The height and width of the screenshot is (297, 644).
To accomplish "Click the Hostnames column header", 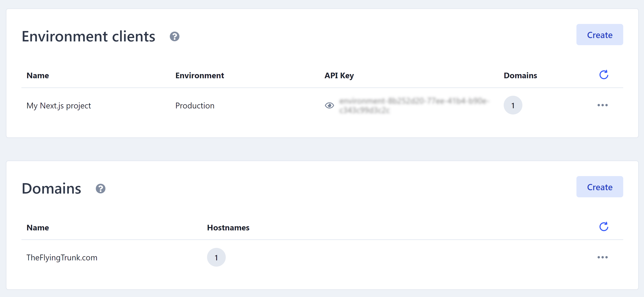I will click(x=228, y=228).
